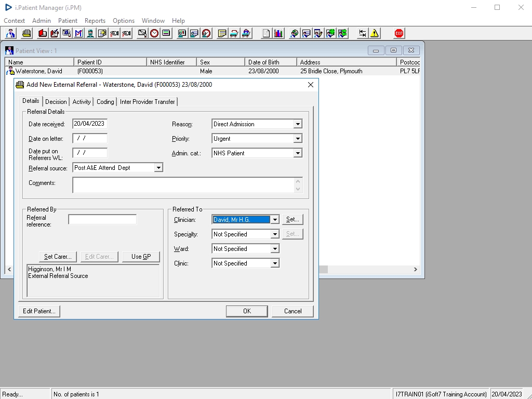532x399 pixels.
Task: Click the Edit Patient button
Action: click(x=39, y=311)
